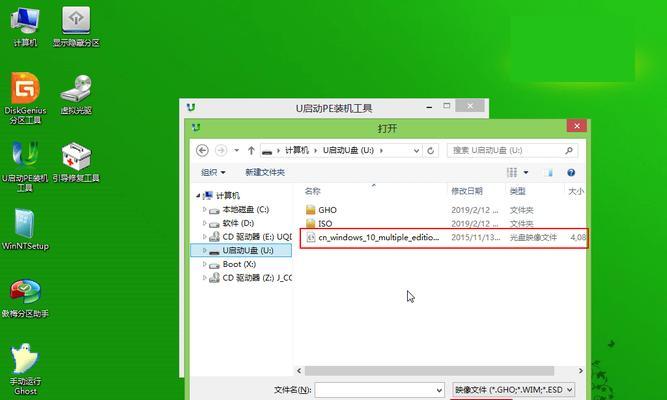The height and width of the screenshot is (400, 667).
Task: Open the 组织 dropdown menu
Action: [x=213, y=172]
